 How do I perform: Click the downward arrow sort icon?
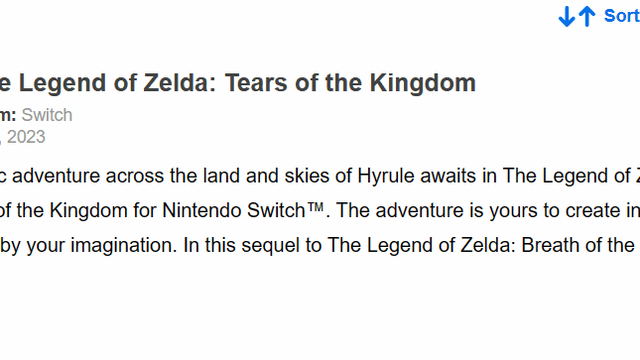[567, 16]
